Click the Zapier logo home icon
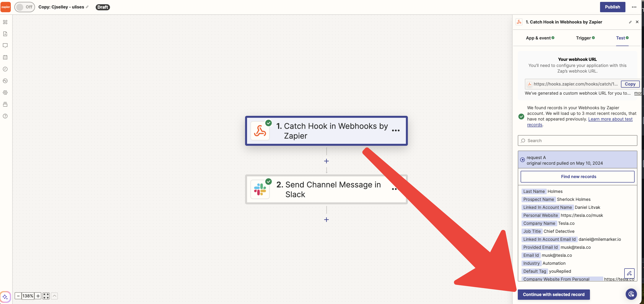 point(5,7)
